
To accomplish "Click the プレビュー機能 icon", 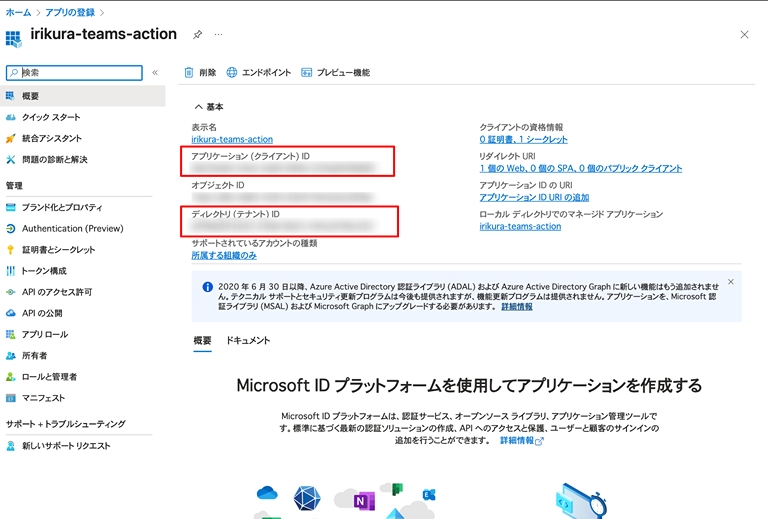I will coord(306,72).
